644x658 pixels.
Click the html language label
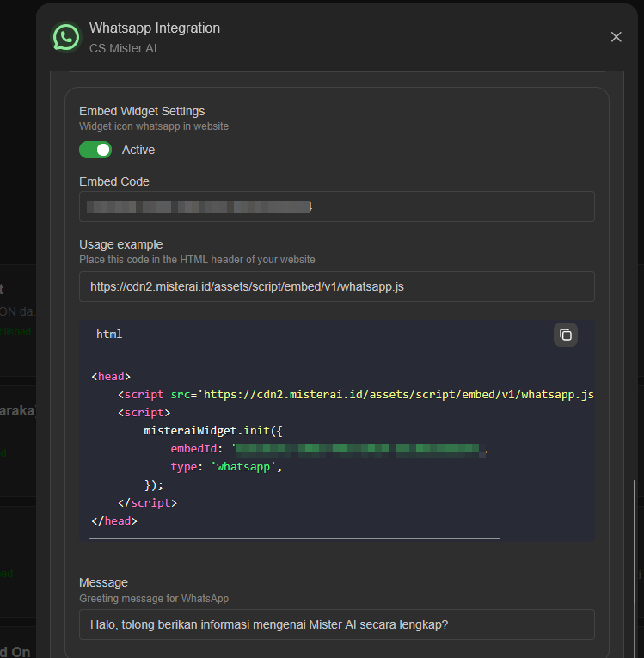109,334
